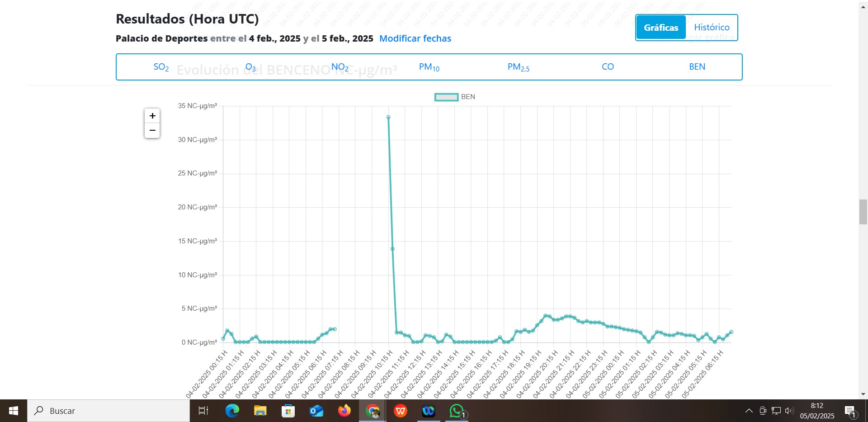Open Microsoft Edge from taskbar

click(x=232, y=411)
